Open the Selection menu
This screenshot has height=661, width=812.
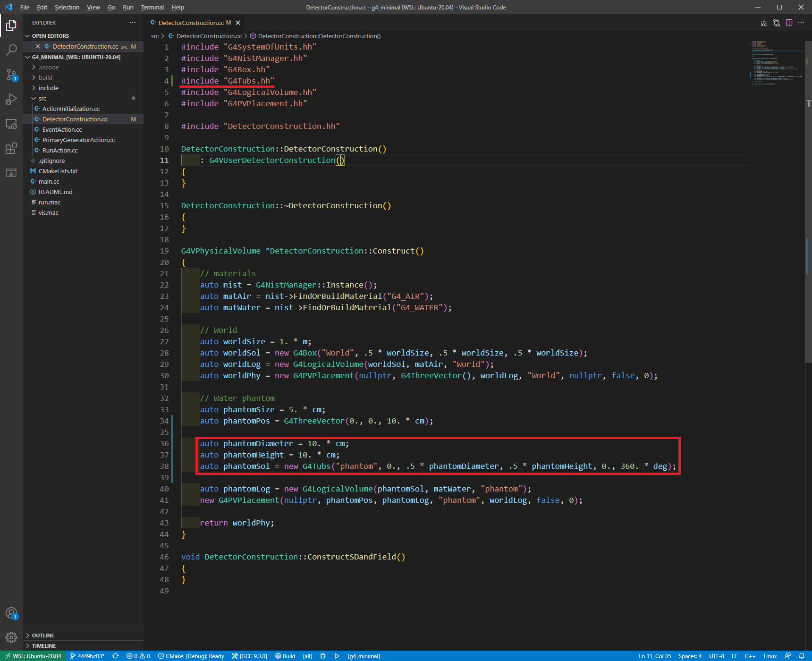pos(67,7)
